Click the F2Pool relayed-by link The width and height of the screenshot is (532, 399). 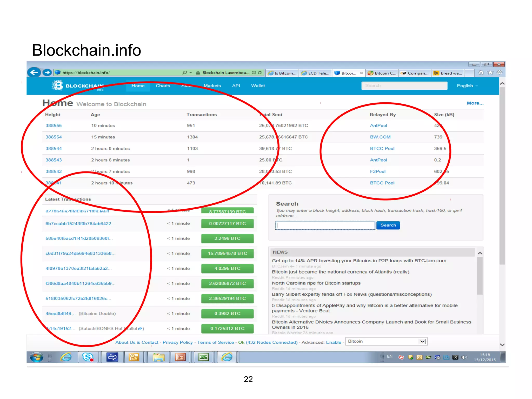tap(378, 171)
